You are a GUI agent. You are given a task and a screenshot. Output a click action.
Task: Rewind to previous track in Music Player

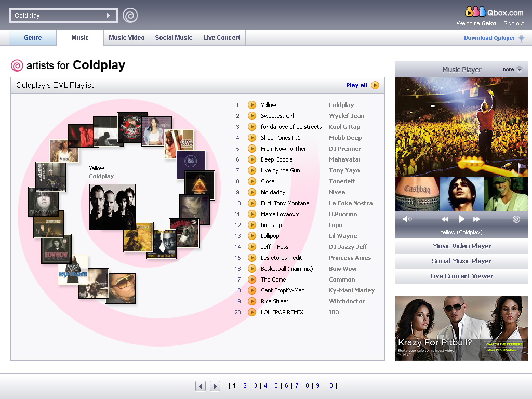[x=445, y=219]
